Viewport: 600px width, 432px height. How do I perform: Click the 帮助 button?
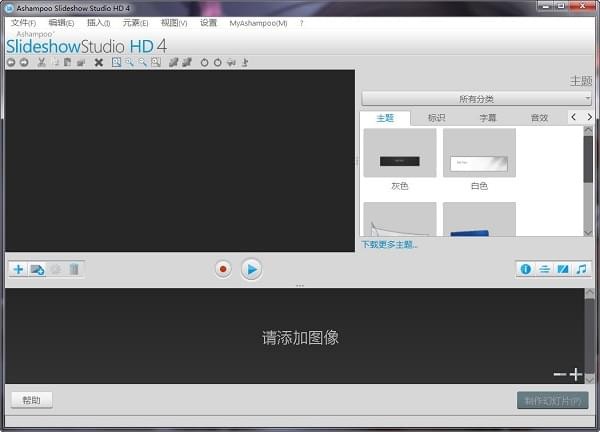31,400
